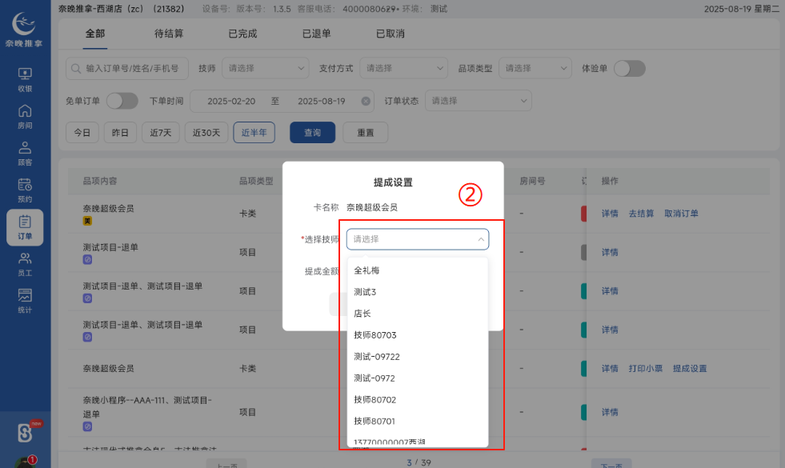The image size is (785, 468).
Task: Click the 近30天 quick date button
Action: pos(206,133)
